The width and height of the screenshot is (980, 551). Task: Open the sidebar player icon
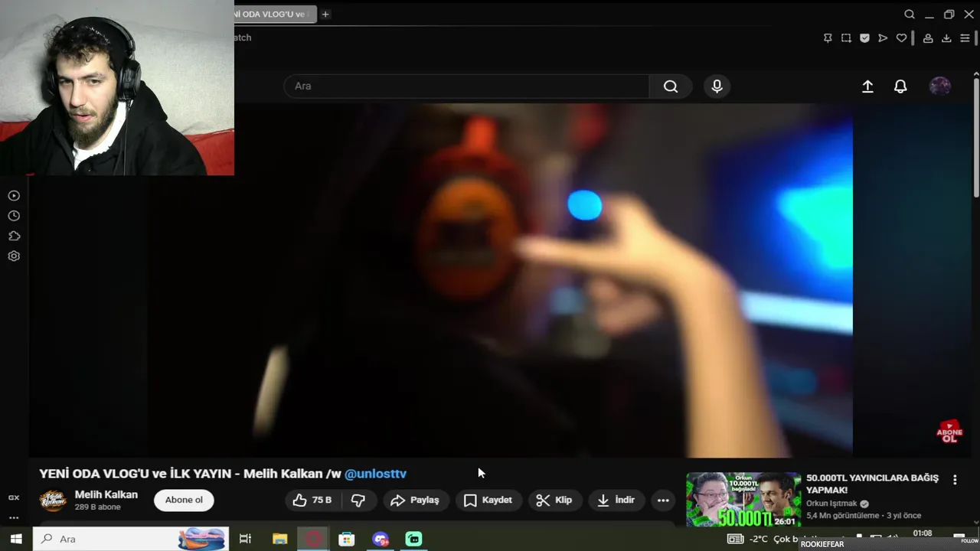14,196
